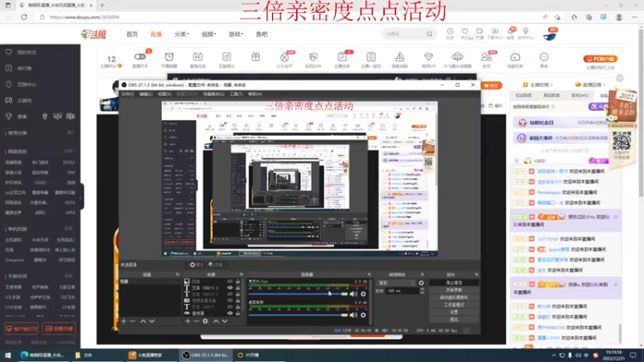Open the followed heart icon in Douyu header
Viewport: 644px width, 362px height.
coord(465,31)
